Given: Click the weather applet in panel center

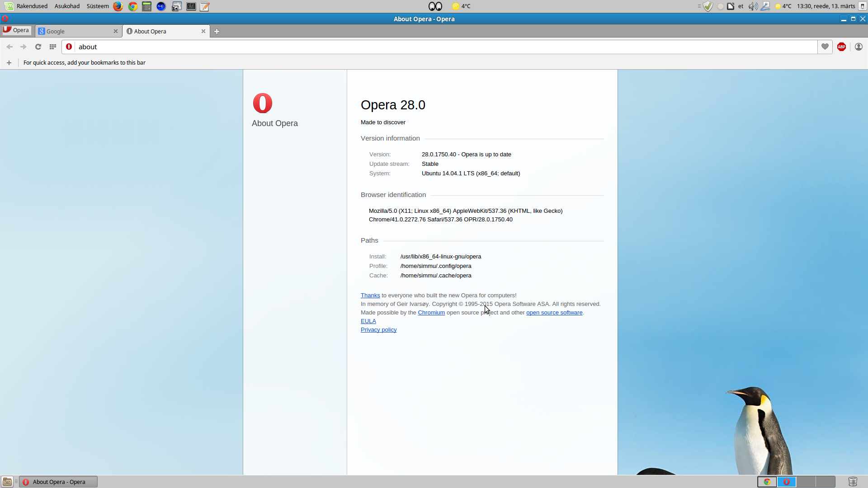Looking at the screenshot, I should pyautogui.click(x=462, y=6).
